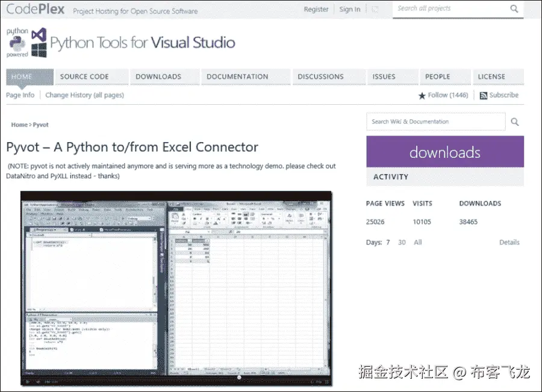Click the small icon beside Sign In
Image resolution: width=542 pixels, height=392 pixels.
pos(375,10)
